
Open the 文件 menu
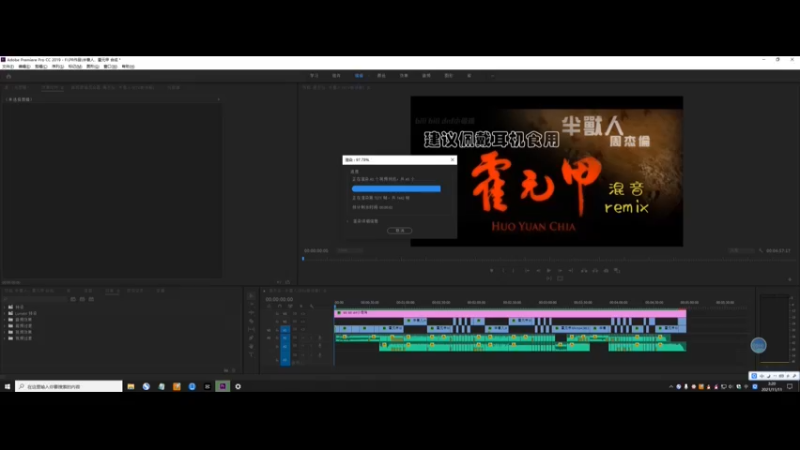coord(8,66)
